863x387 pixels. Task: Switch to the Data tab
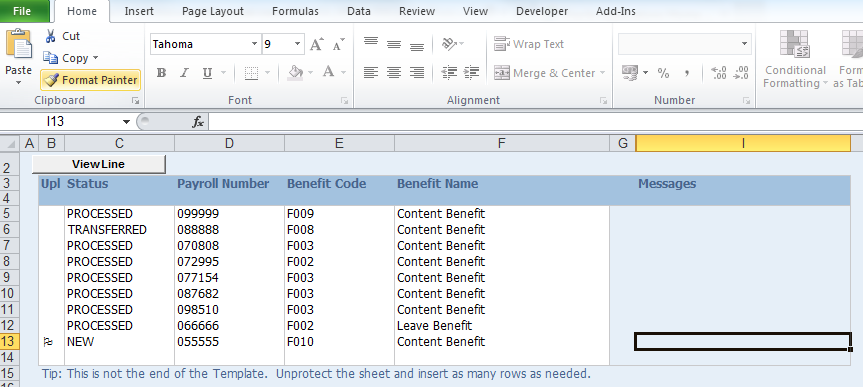pos(359,11)
